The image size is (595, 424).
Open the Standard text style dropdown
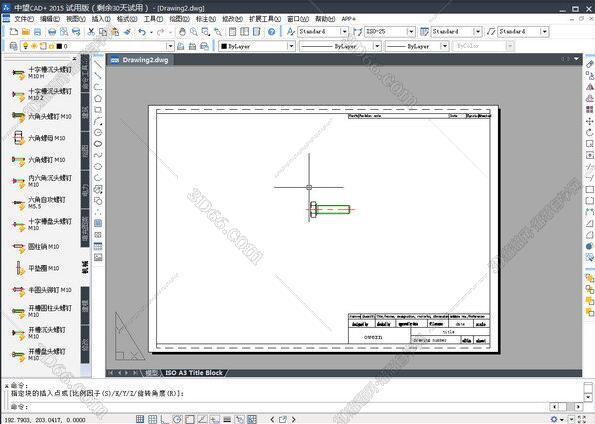point(344,32)
